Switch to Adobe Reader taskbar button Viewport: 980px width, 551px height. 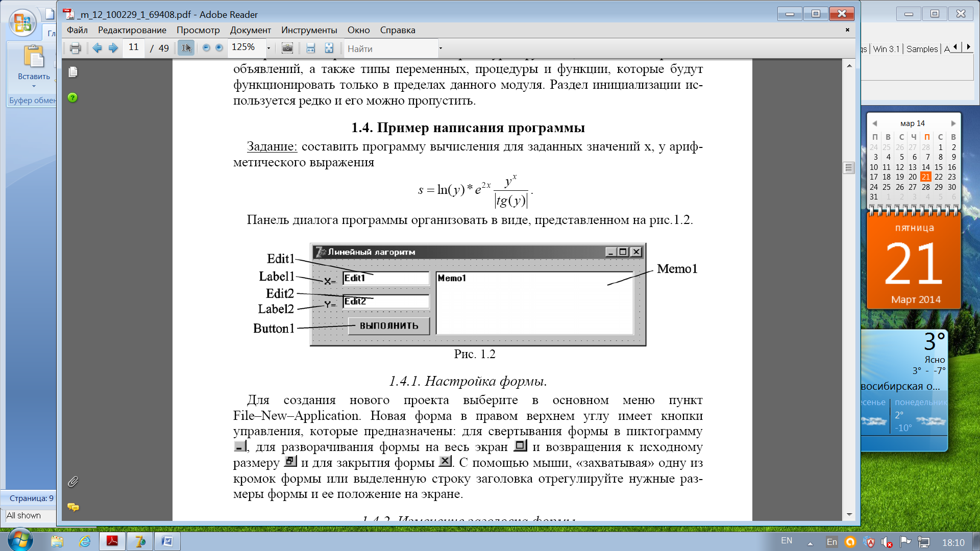[x=112, y=541]
